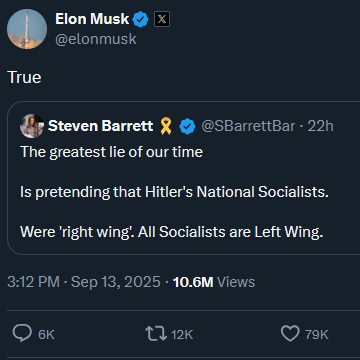Click the Steven Barrett display name
360x360 pixels.
pos(100,126)
